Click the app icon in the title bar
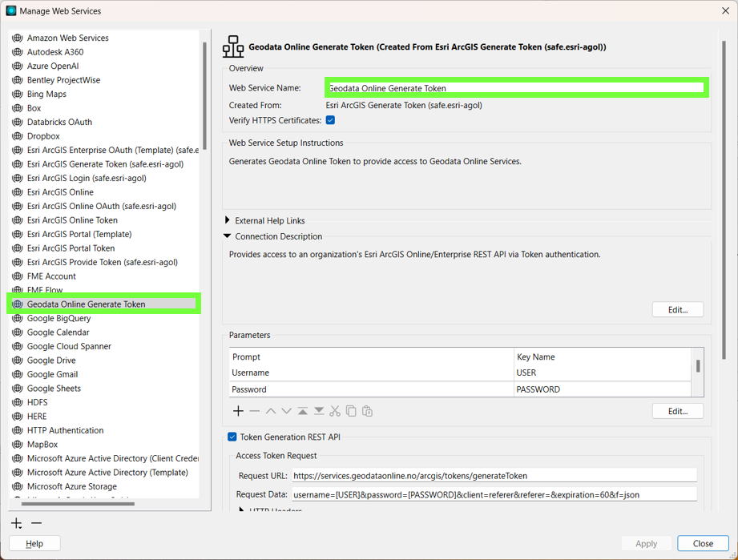Screen dimensions: 738x560 pyautogui.click(x=11, y=10)
